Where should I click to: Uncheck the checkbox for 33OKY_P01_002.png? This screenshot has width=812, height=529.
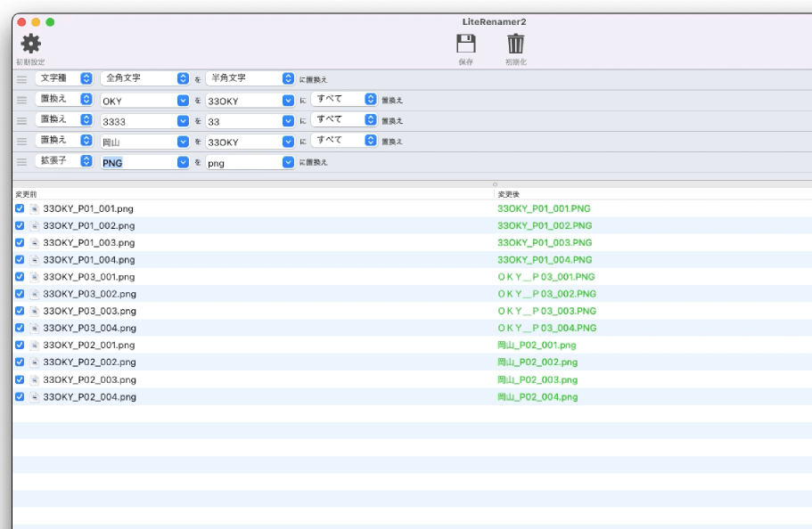[x=20, y=225]
